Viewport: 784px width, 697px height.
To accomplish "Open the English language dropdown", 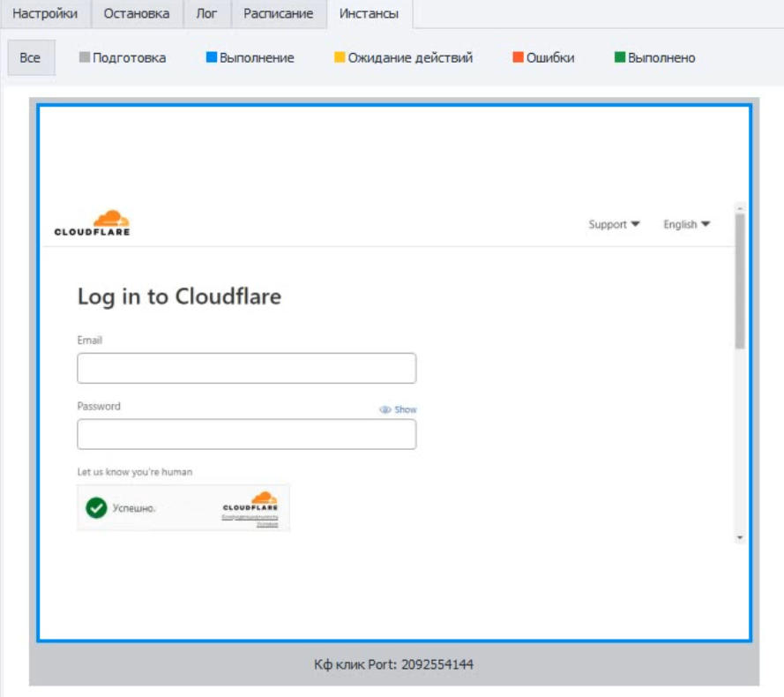I will pyautogui.click(x=686, y=224).
